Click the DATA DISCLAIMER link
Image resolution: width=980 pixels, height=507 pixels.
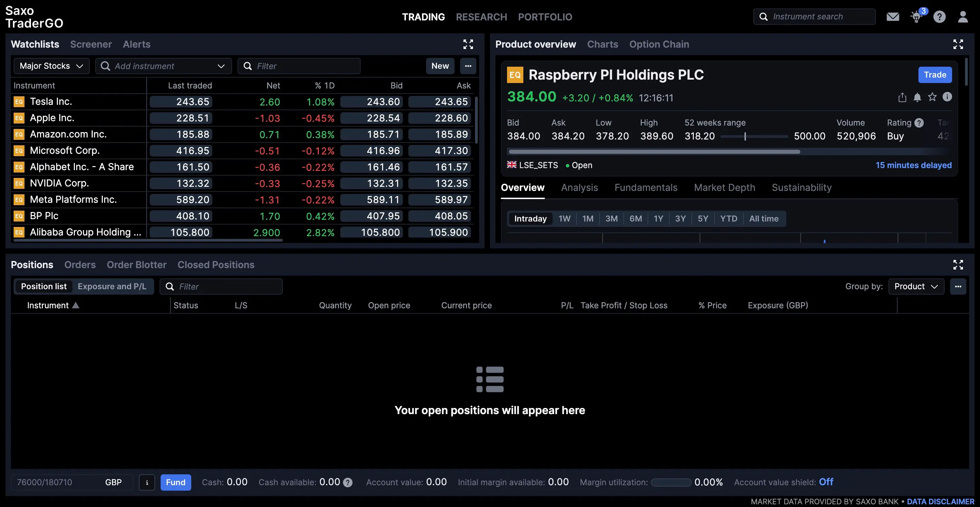[x=941, y=501]
